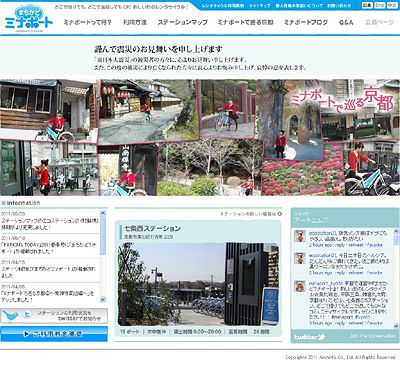Open the ステーションマップ menu item

[x=182, y=22]
